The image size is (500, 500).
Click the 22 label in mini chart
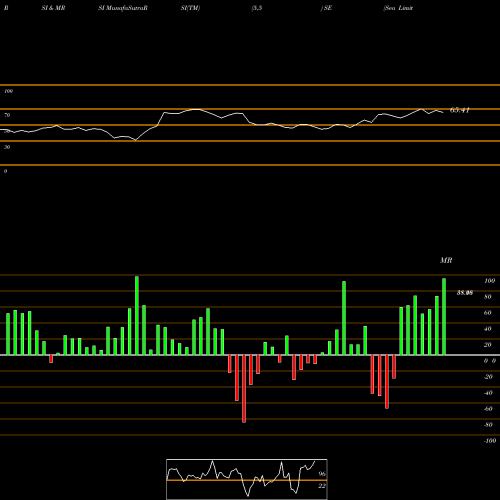pyautogui.click(x=322, y=486)
